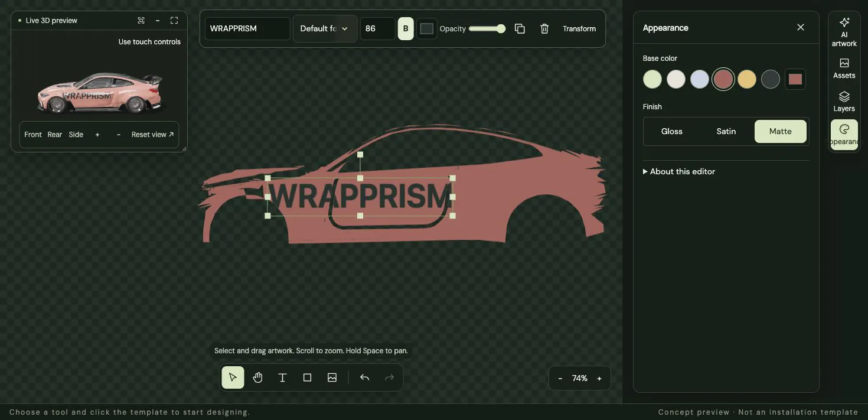
Task: Click the text color swatch in toolbar
Action: pos(426,28)
